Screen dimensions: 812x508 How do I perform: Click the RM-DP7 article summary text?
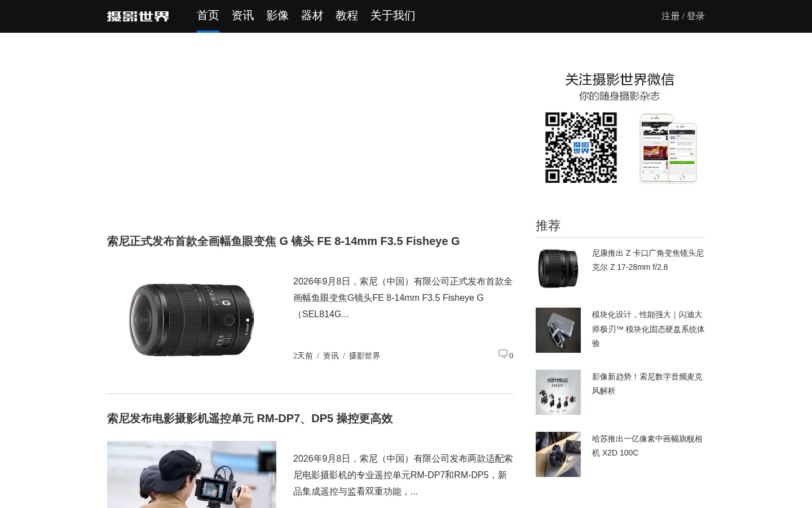[x=403, y=475]
